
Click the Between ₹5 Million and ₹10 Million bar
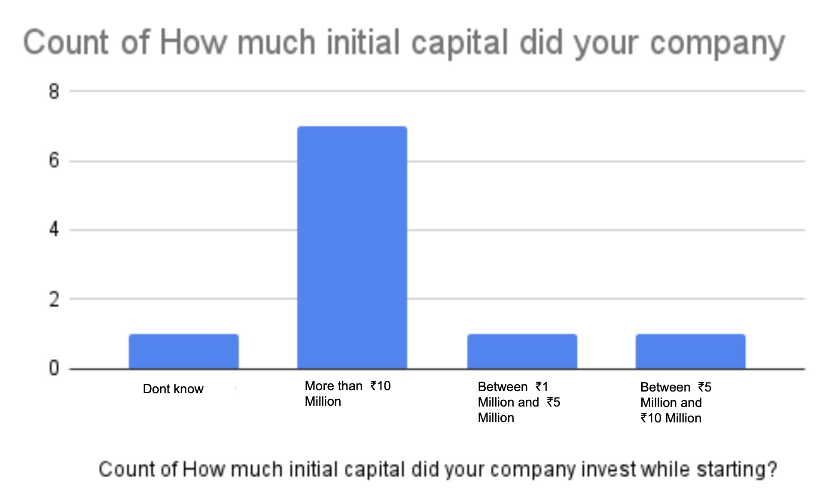coord(690,351)
